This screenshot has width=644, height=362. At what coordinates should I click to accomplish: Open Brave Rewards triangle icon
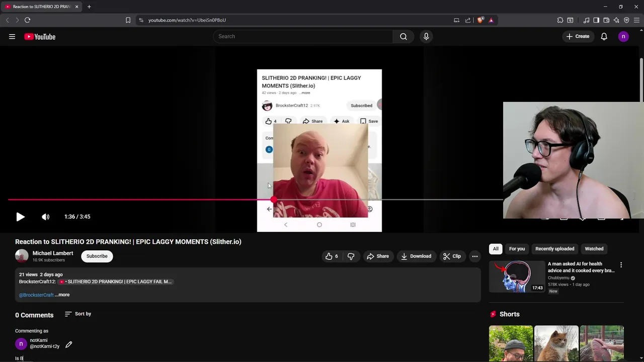pyautogui.click(x=491, y=20)
